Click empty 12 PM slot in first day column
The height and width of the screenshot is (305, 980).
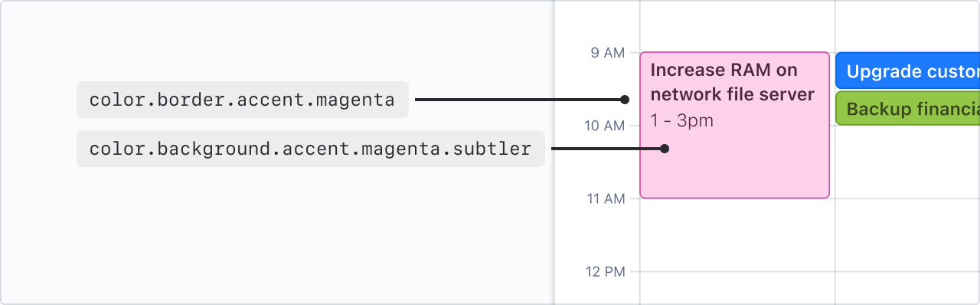[x=737, y=288]
